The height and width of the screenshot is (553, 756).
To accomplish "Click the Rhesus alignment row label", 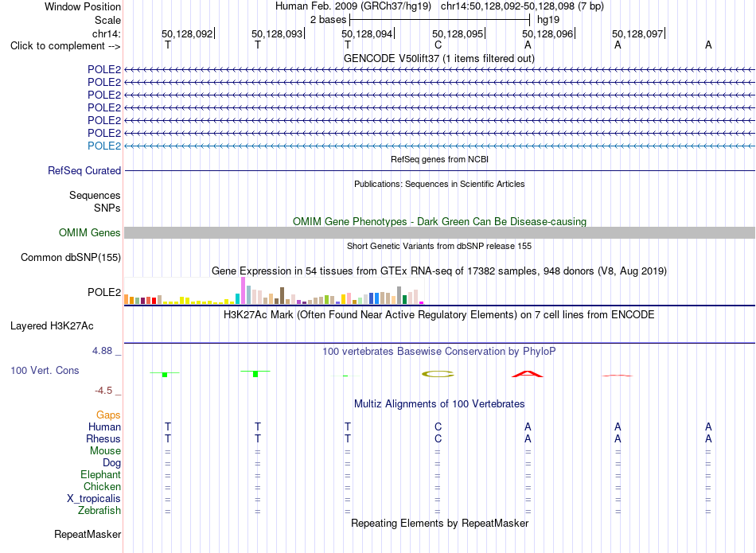I will point(103,438).
